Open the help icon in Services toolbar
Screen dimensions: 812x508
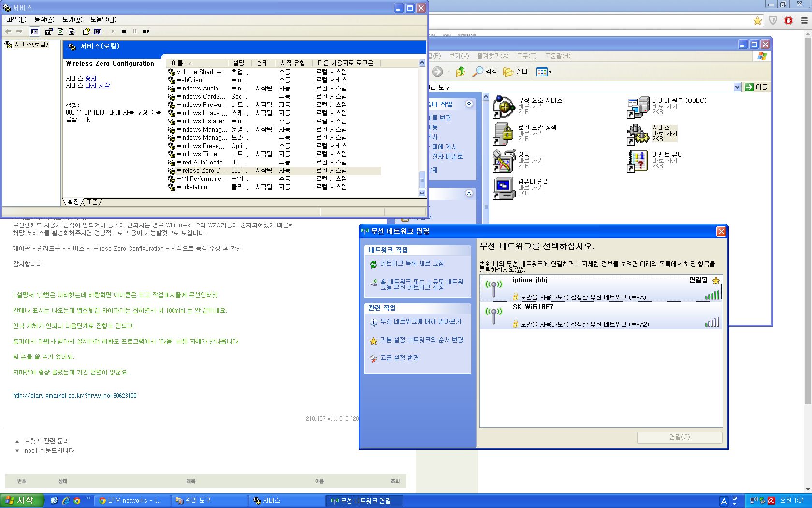pyautogui.click(x=86, y=31)
